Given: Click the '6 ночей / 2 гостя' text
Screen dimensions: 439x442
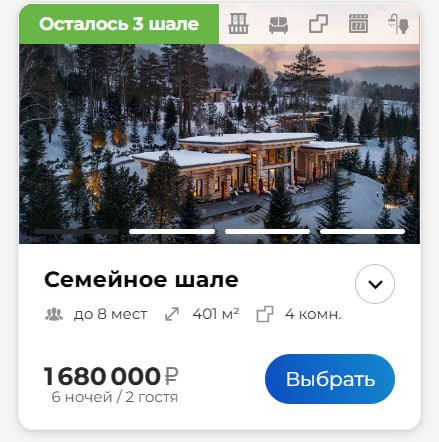Looking at the screenshot, I should [115, 397].
